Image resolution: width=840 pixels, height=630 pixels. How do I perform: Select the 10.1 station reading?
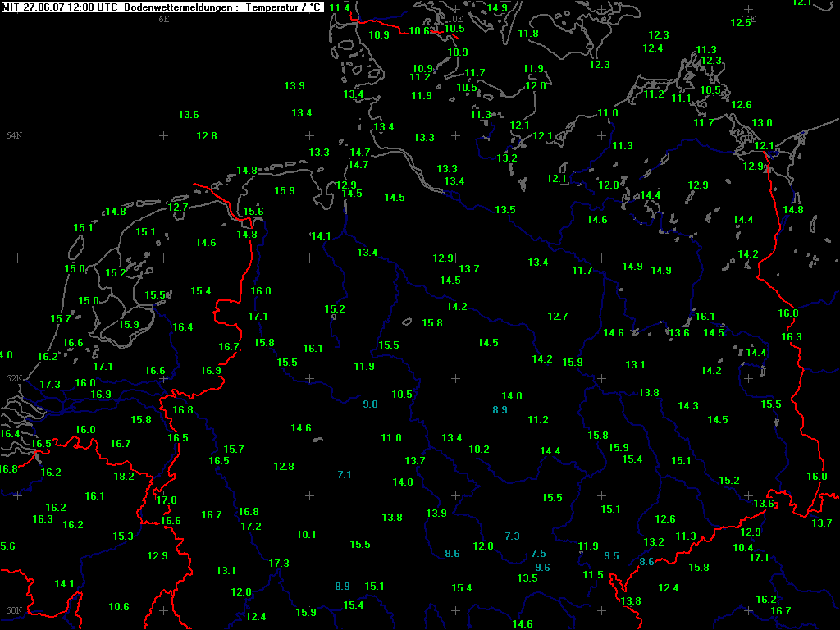[x=306, y=535]
